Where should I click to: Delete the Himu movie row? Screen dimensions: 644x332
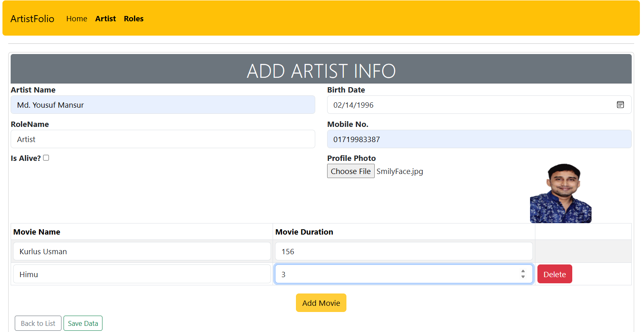click(x=554, y=274)
